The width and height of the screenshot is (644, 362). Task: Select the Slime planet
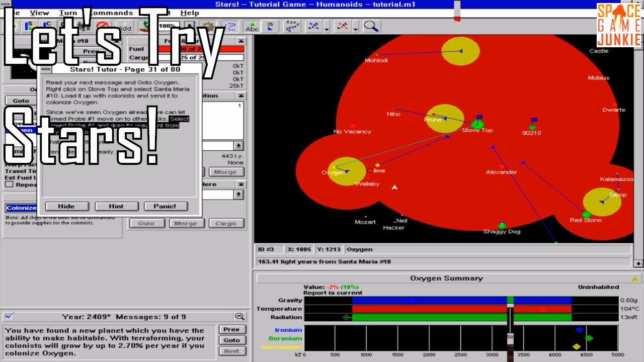click(377, 165)
